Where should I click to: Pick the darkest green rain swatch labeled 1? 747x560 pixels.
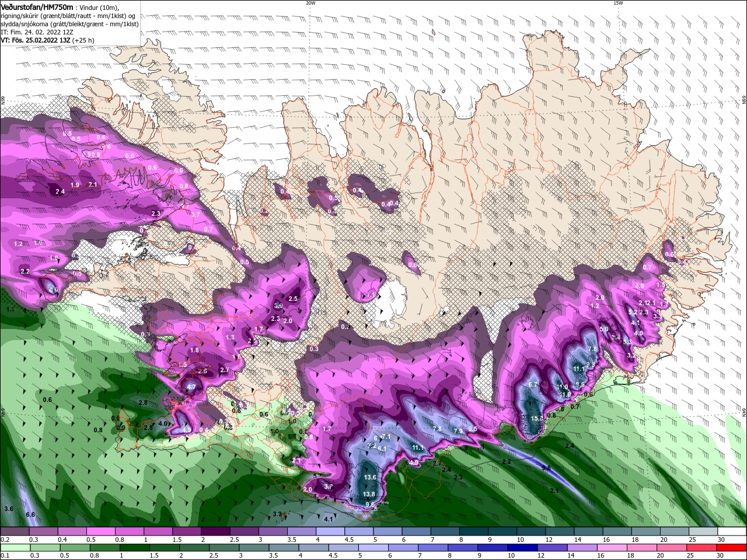[134, 548]
